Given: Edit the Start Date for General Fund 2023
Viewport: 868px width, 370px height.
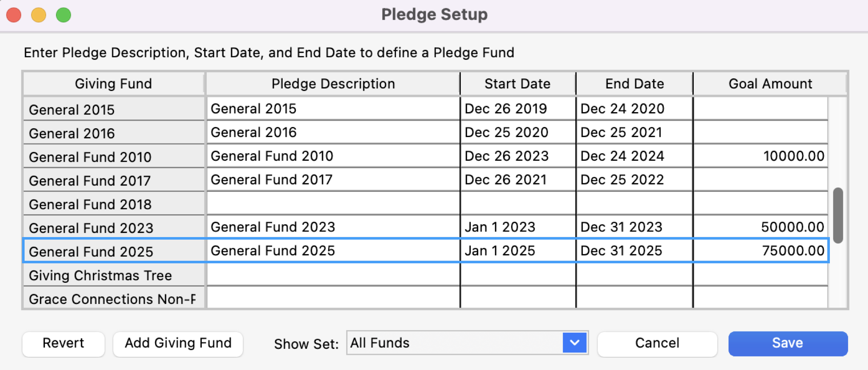Looking at the screenshot, I should click(517, 227).
